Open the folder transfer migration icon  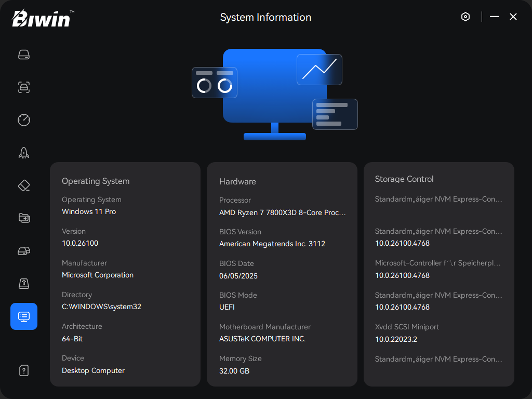tap(24, 218)
